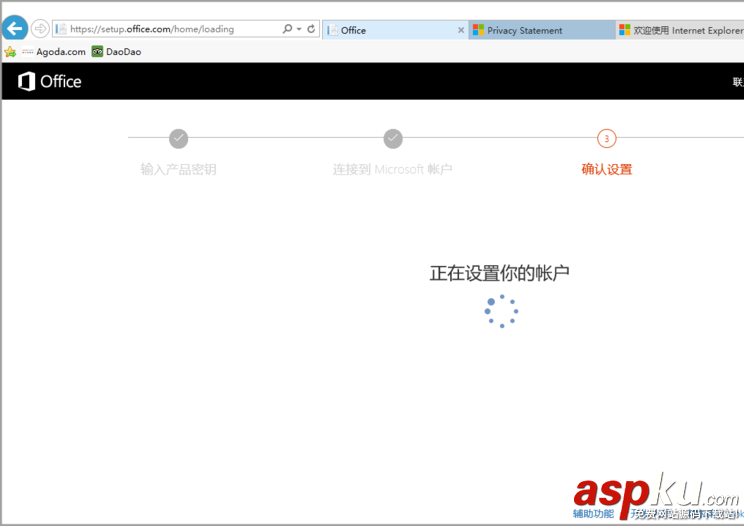Screen dimensions: 744x526
Task: Click the 连接到 Microsoft 帐户 step label
Action: [392, 169]
